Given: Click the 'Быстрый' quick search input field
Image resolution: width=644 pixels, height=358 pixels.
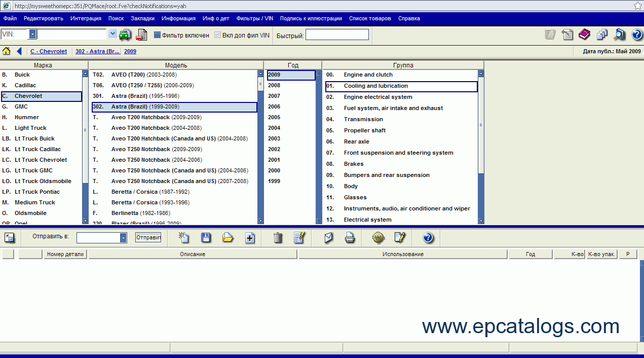Looking at the screenshot, I should pos(337,35).
